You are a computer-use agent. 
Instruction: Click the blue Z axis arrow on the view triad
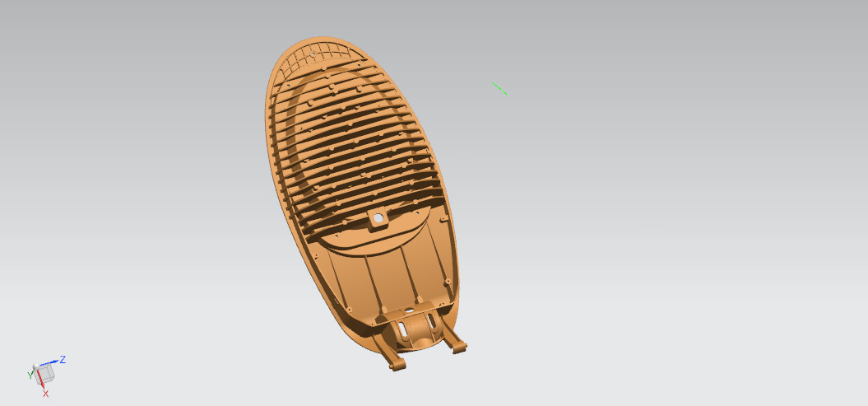click(x=53, y=362)
